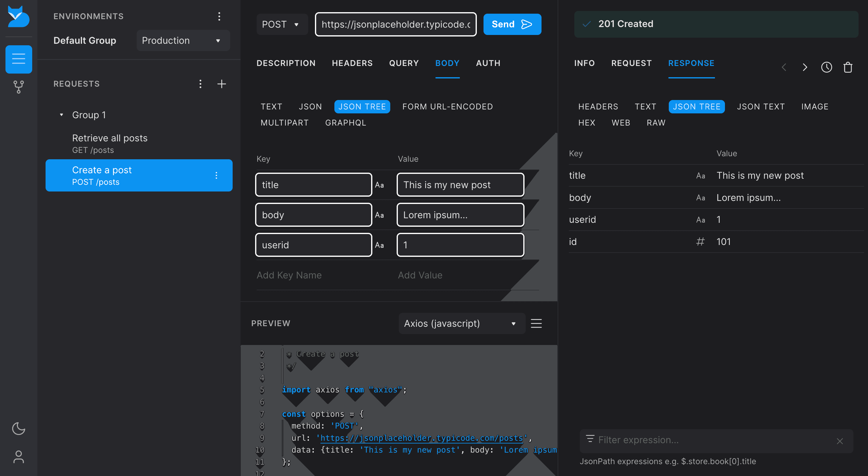Open the Axios (javascript) preview dropdown
Viewport: 868px width, 476px height.
point(462,323)
